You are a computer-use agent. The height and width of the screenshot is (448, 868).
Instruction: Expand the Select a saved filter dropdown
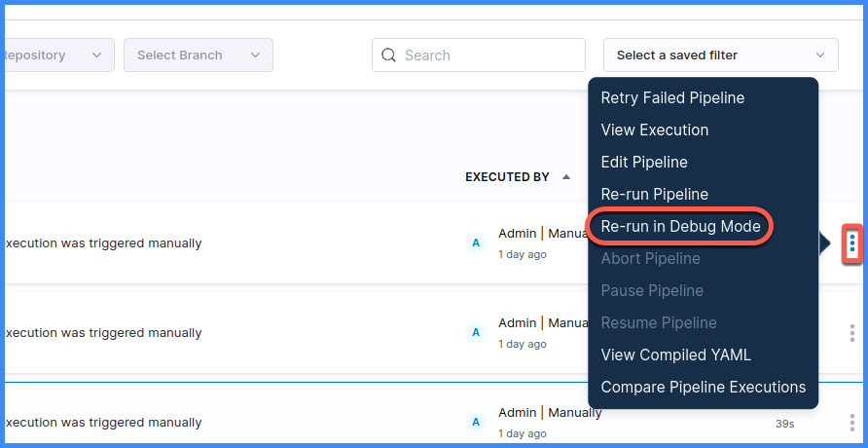coord(720,56)
